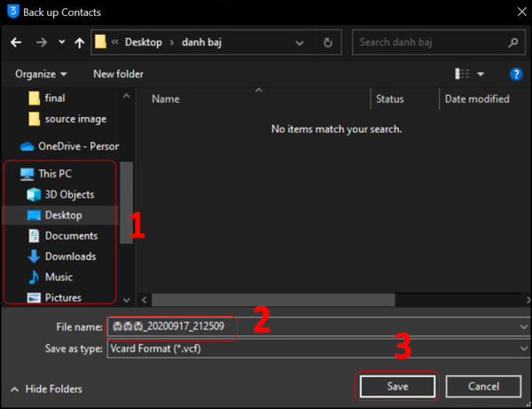Select 3D Objects in the sidebar
The width and height of the screenshot is (532, 409).
[69, 194]
